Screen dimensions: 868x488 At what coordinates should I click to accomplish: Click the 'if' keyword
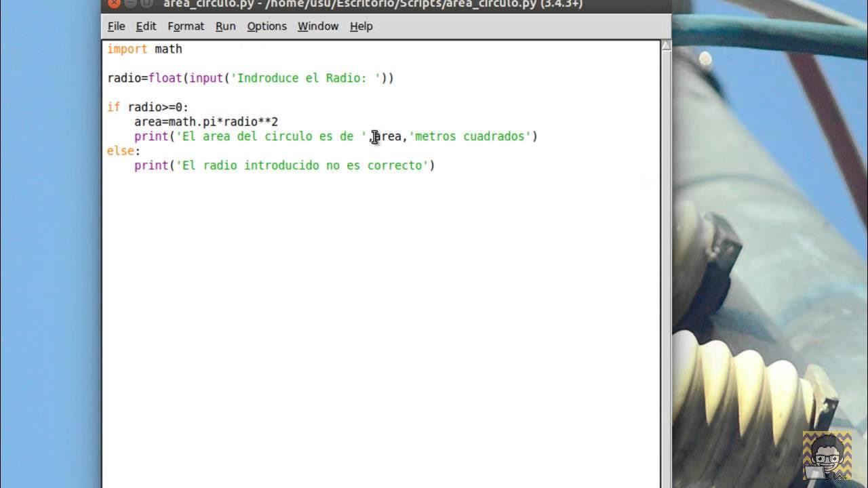point(114,107)
